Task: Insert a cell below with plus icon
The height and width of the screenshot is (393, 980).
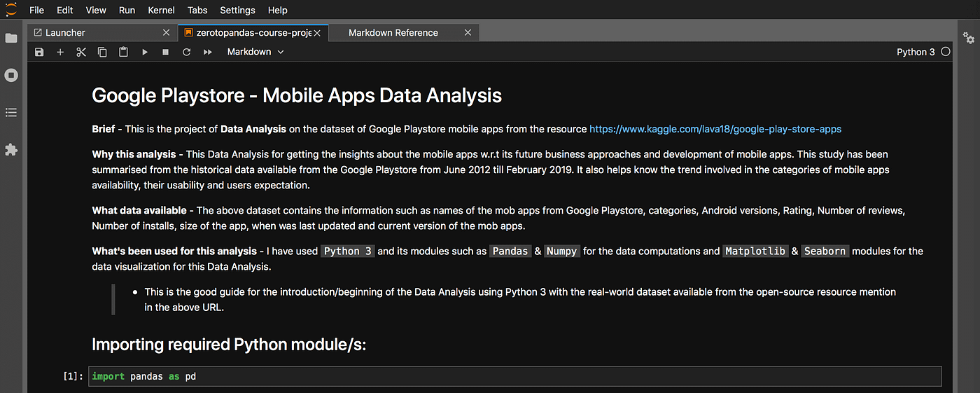Action: [60, 52]
